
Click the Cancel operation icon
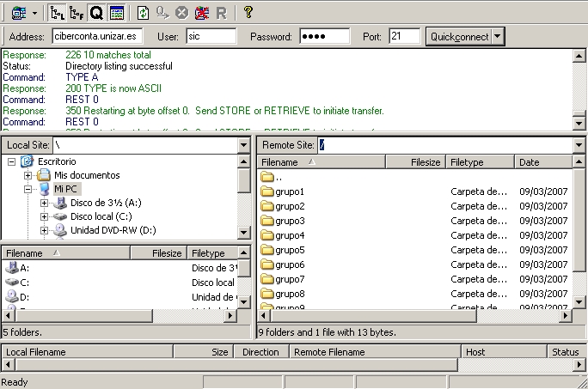point(181,12)
